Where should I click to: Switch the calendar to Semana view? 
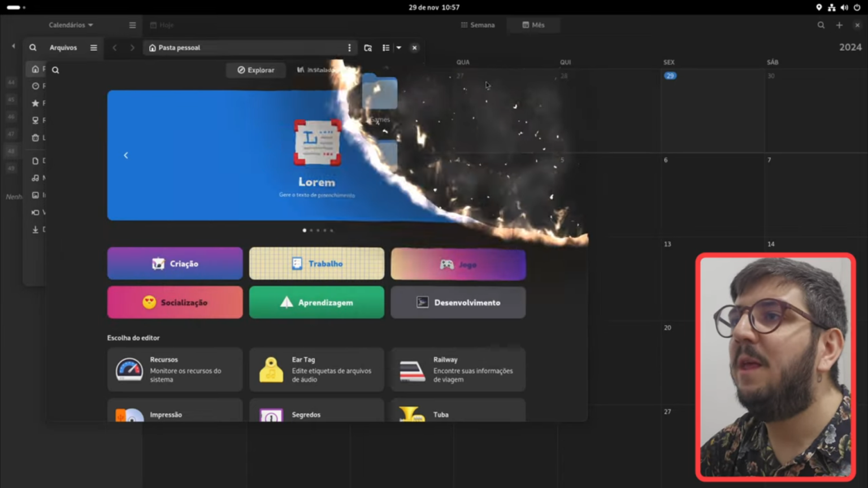[478, 25]
